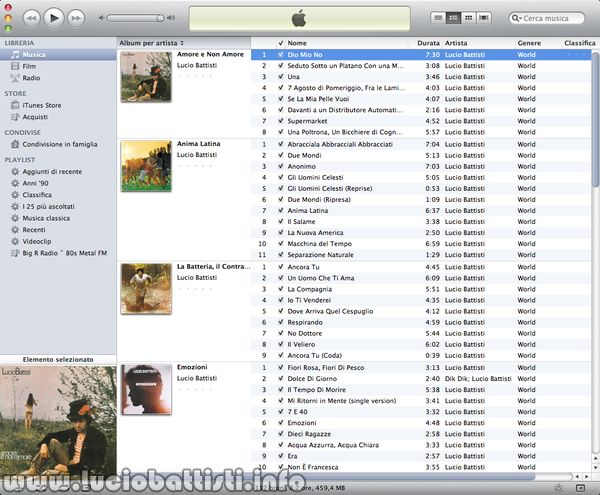Screen dimensions: 600x495
Task: Toggle the sidebar button at bottom right
Action: click(x=580, y=488)
